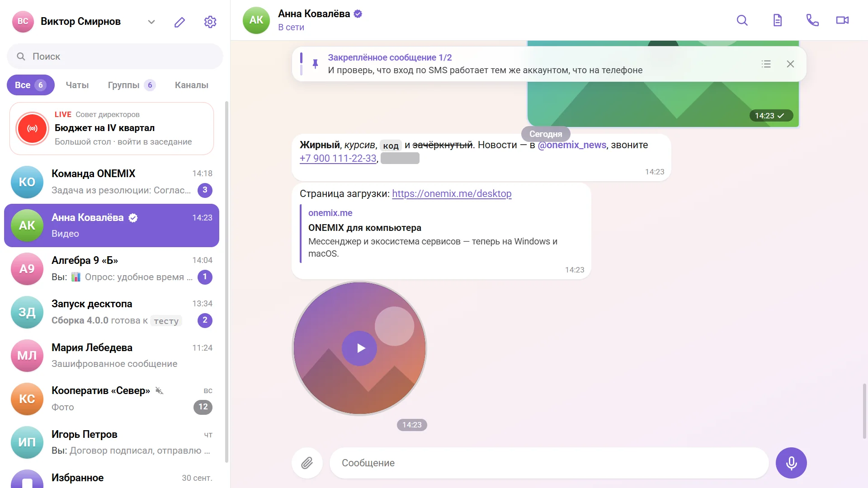Open the shared files document icon

[777, 20]
